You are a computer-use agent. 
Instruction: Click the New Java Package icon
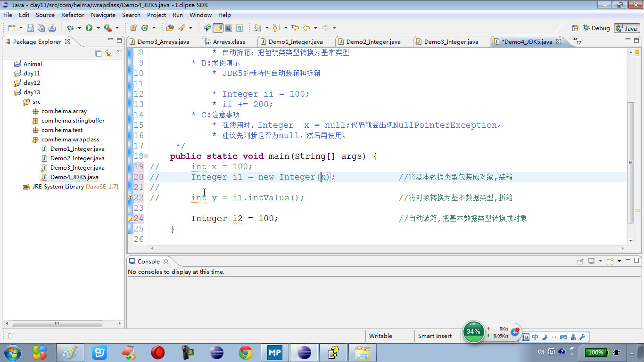click(133, 28)
